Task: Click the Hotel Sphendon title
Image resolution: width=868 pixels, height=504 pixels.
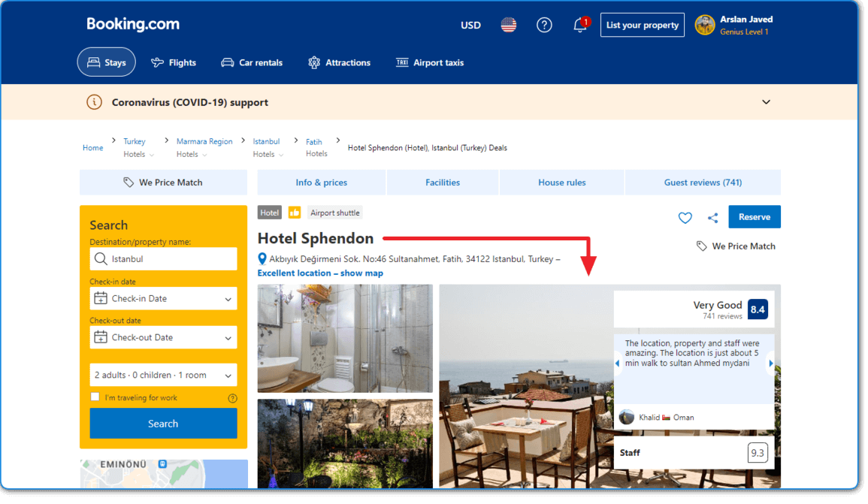Action: tap(316, 238)
